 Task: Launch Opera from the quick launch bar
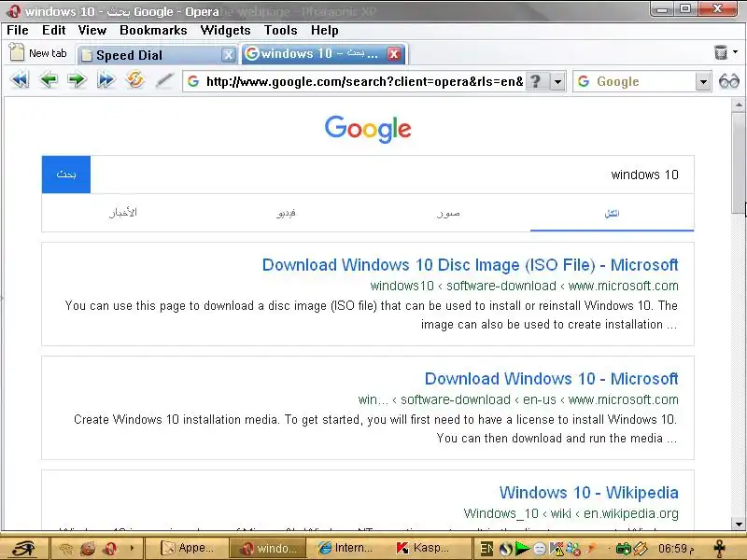[110, 549]
